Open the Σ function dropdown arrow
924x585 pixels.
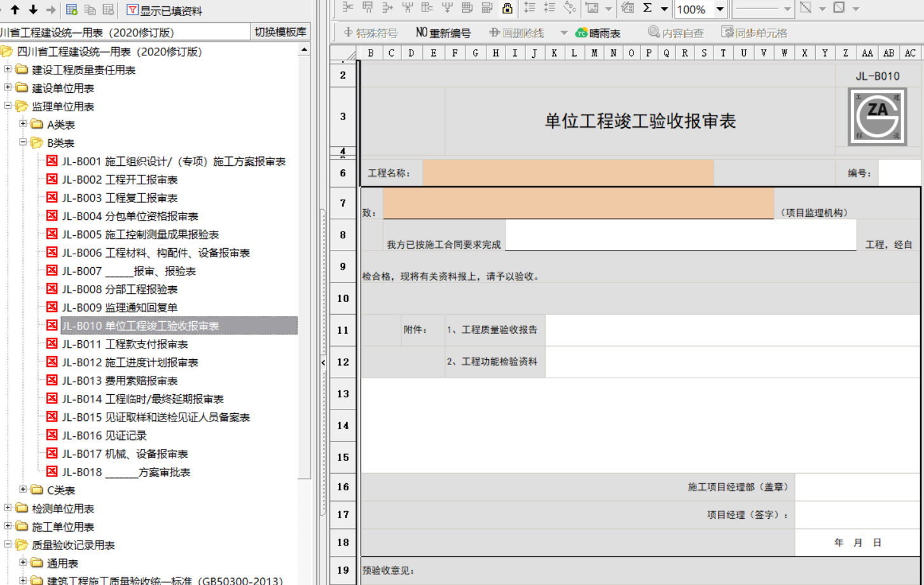pyautogui.click(x=664, y=9)
